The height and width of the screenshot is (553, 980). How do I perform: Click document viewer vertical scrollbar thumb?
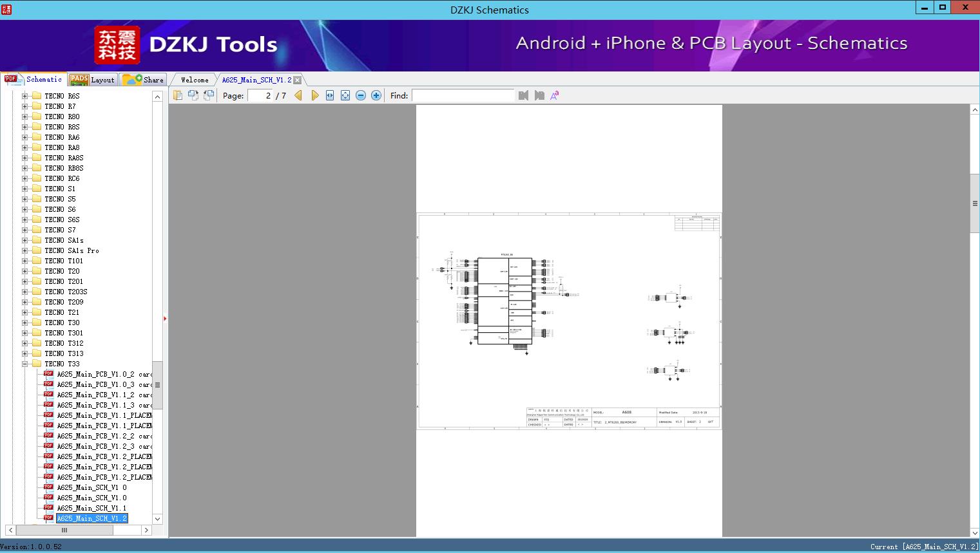tap(975, 203)
